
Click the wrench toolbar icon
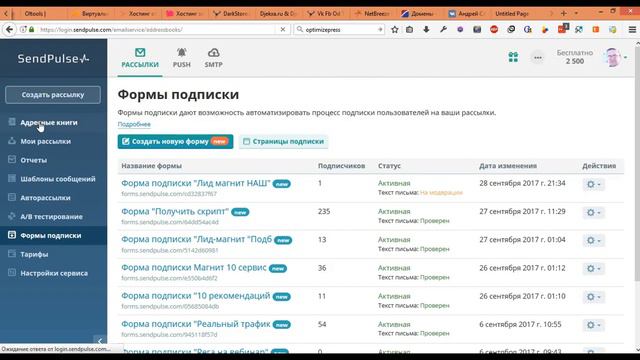(443, 29)
